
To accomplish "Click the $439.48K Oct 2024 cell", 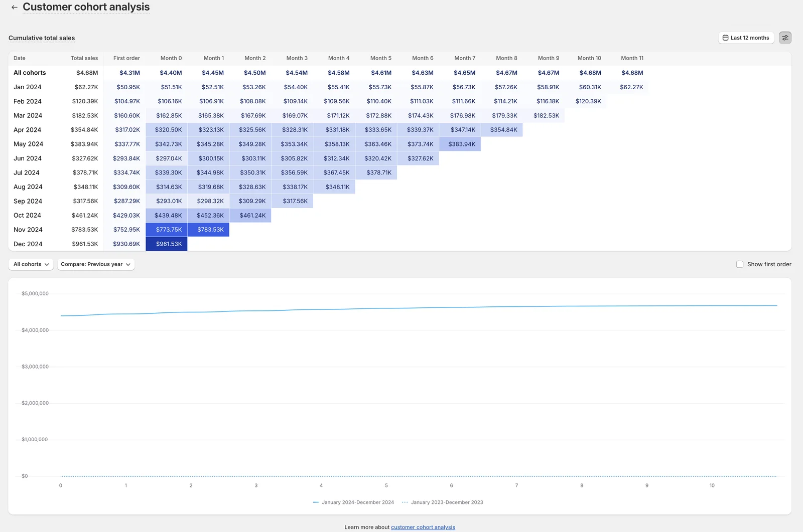I will pos(167,216).
